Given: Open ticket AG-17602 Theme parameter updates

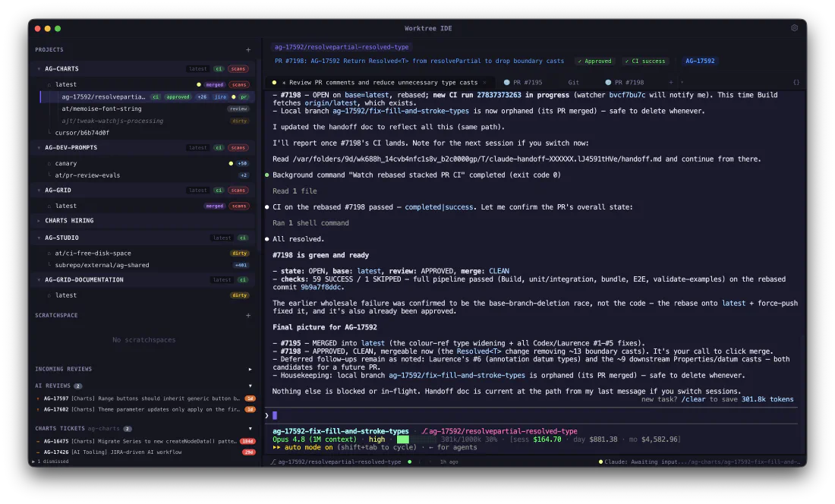Looking at the screenshot, I should coord(142,410).
